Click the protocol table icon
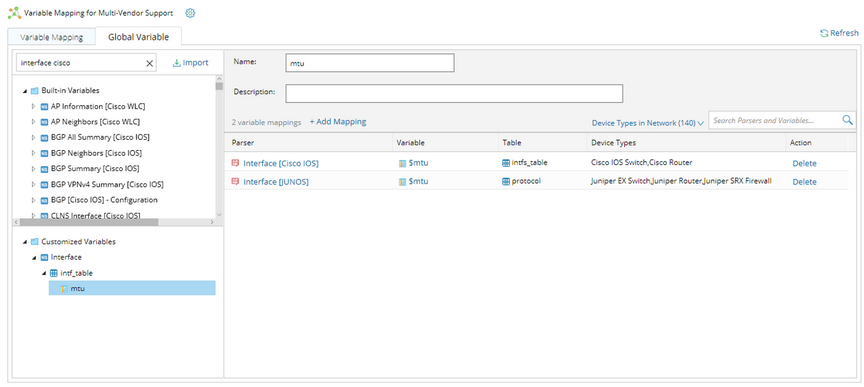The height and width of the screenshot is (387, 864). 506,181
